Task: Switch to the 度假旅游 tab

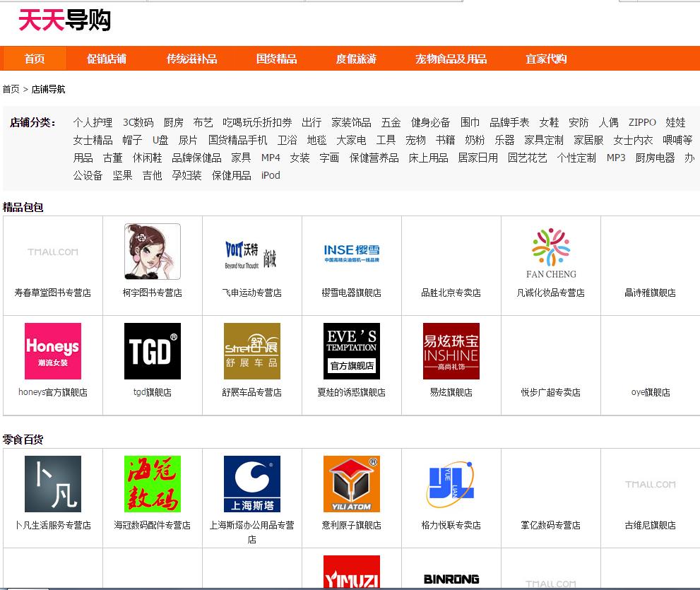Action: point(356,59)
